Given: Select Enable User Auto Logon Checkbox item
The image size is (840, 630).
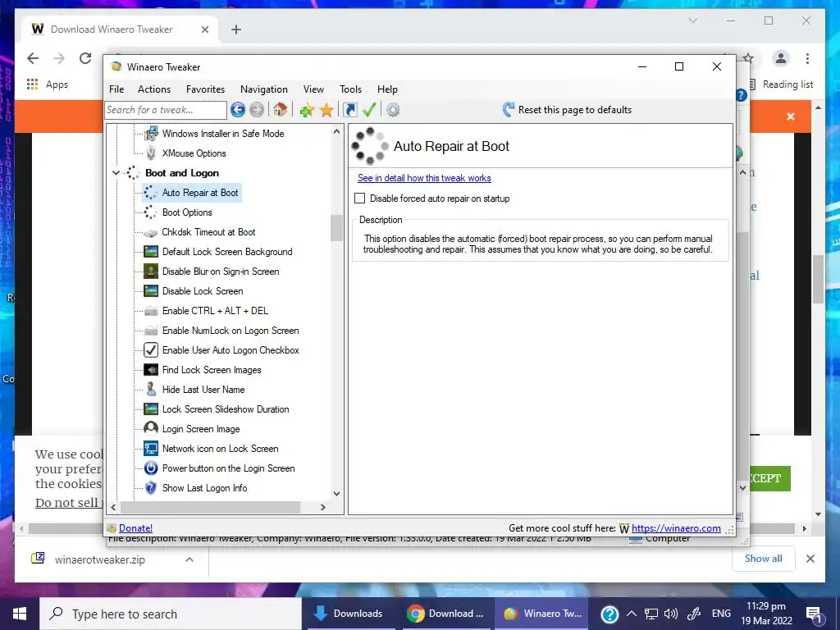Looking at the screenshot, I should tap(231, 350).
